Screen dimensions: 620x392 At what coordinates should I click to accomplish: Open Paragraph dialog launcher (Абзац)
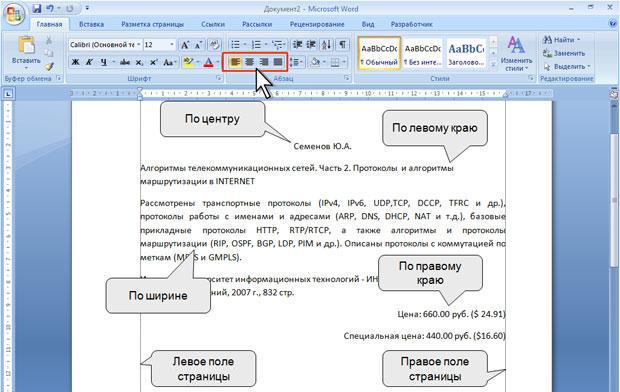346,78
